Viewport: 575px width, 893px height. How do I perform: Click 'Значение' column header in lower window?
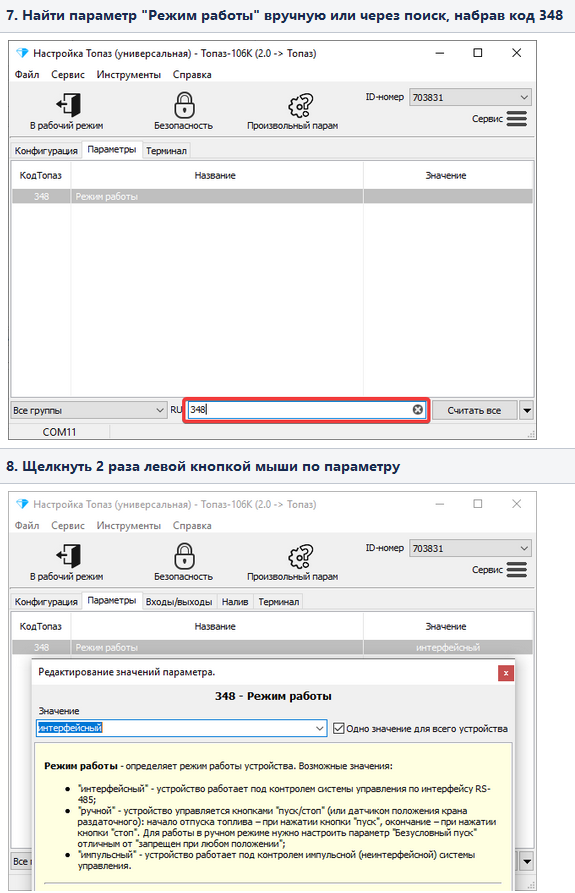coord(446,626)
